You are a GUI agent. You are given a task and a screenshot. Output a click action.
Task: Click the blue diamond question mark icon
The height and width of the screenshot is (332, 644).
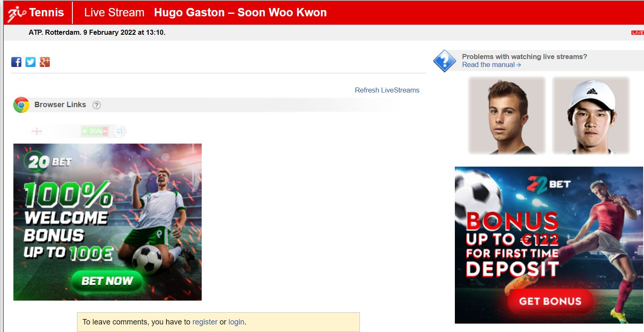coord(444,61)
